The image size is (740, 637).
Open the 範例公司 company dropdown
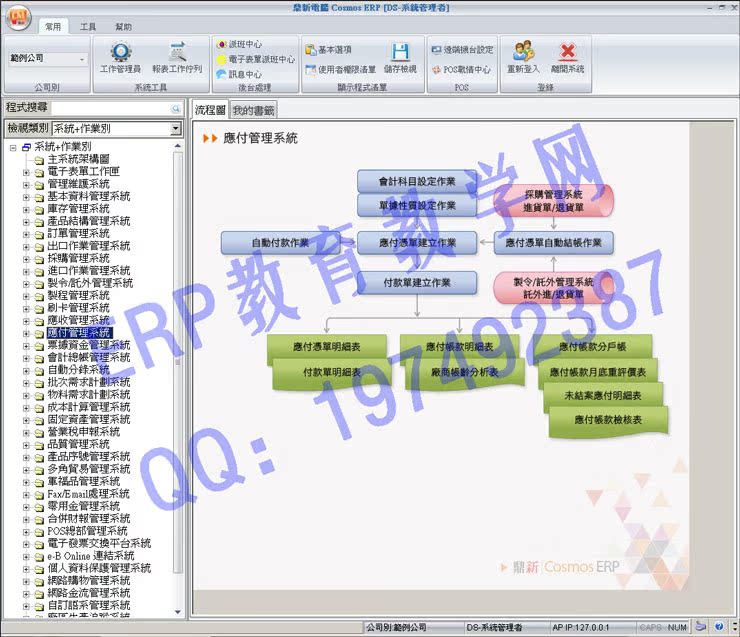tap(82, 59)
